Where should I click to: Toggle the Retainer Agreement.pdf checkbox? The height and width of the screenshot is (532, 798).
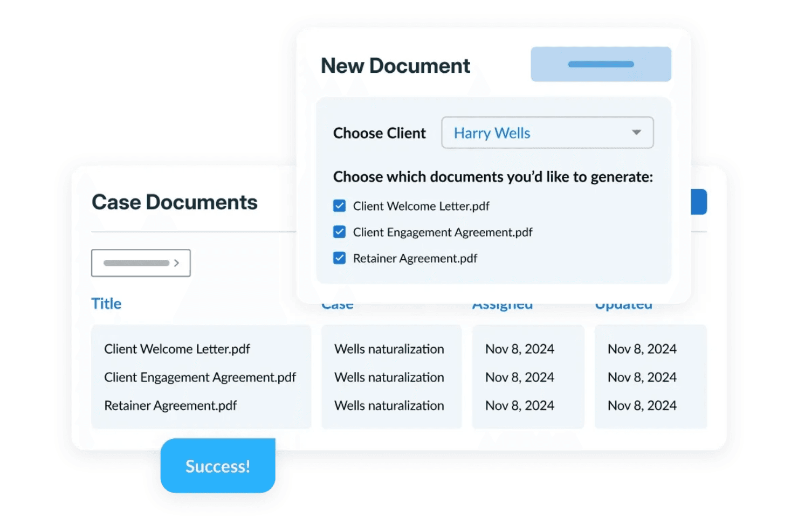coord(339,258)
